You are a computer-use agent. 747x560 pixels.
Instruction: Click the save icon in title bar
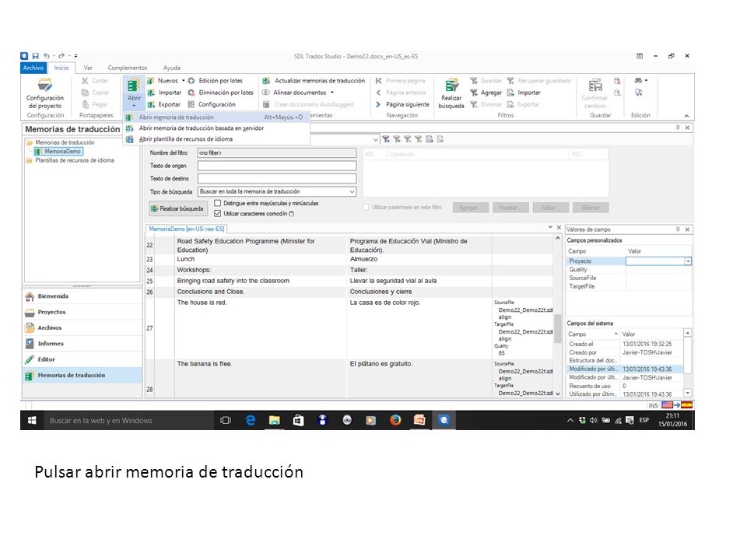[x=35, y=56]
